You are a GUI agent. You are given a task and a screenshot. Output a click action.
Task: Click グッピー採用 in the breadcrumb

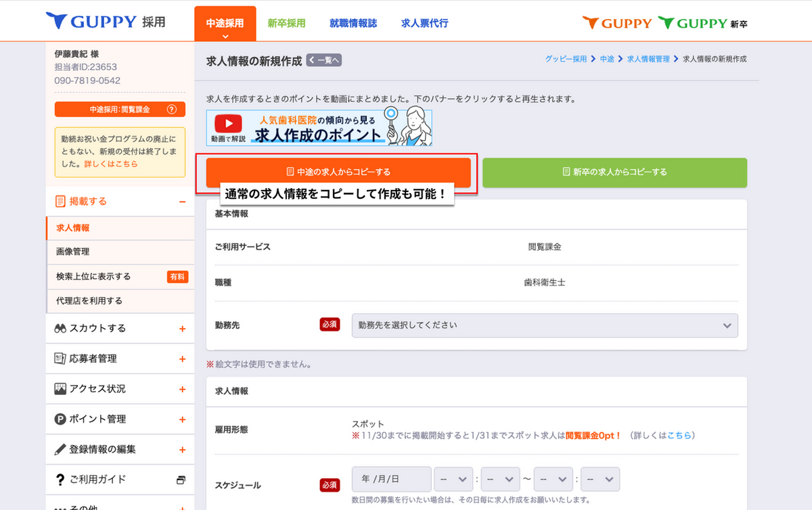point(566,60)
